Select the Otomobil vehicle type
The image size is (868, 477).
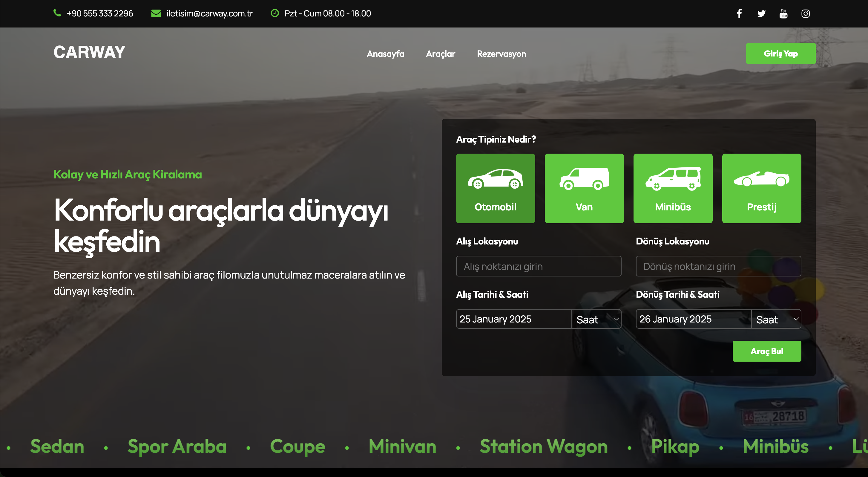click(495, 188)
